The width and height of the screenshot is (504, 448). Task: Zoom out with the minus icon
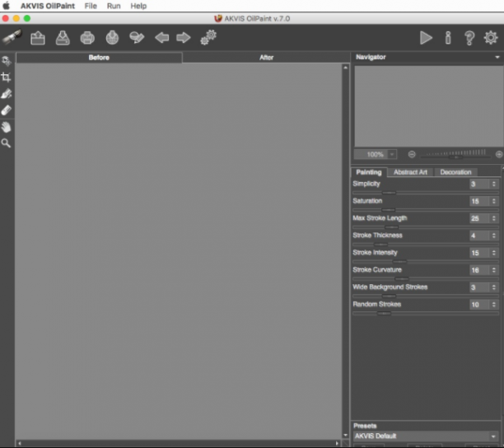click(412, 154)
